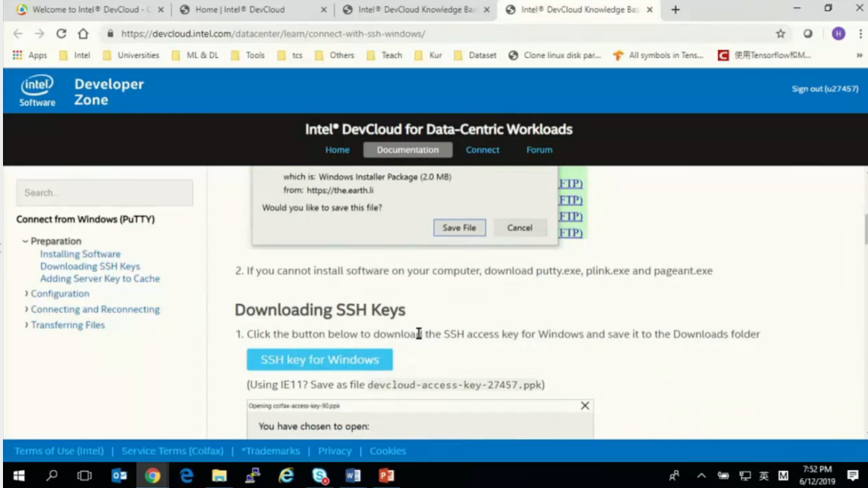This screenshot has height=488, width=868.
Task: Click the page vertical scrollbar thumb
Action: 865,229
